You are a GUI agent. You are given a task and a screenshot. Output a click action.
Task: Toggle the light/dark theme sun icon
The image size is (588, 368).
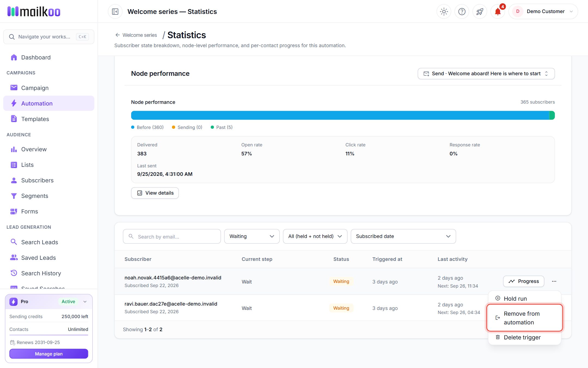444,11
